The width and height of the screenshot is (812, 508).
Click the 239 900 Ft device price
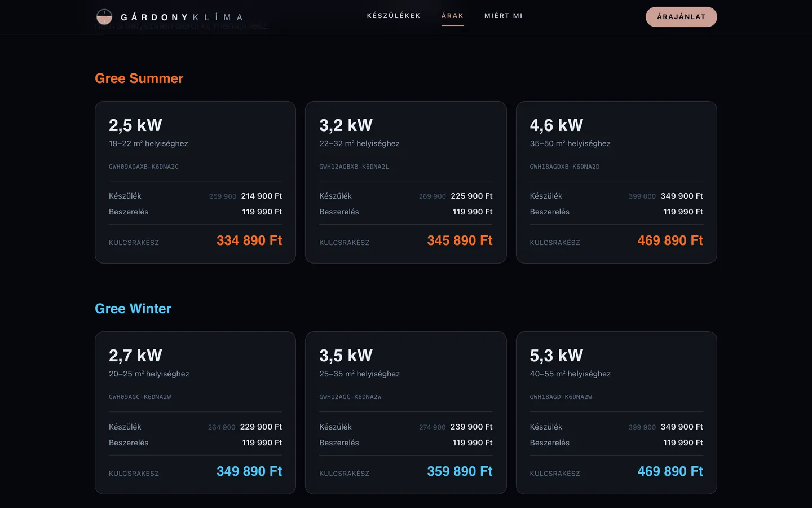point(471,427)
